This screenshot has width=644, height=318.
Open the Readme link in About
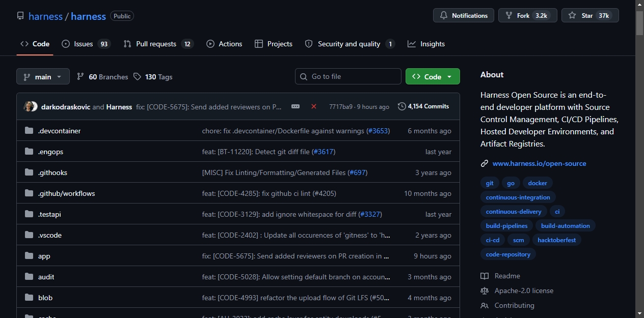[500, 276]
